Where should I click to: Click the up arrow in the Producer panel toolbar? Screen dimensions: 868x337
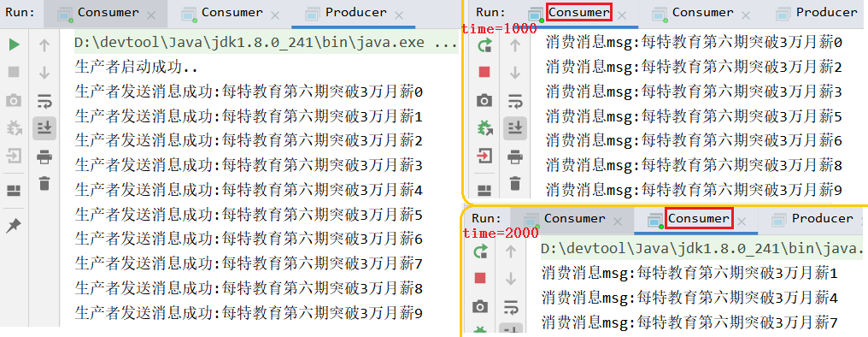(x=44, y=45)
